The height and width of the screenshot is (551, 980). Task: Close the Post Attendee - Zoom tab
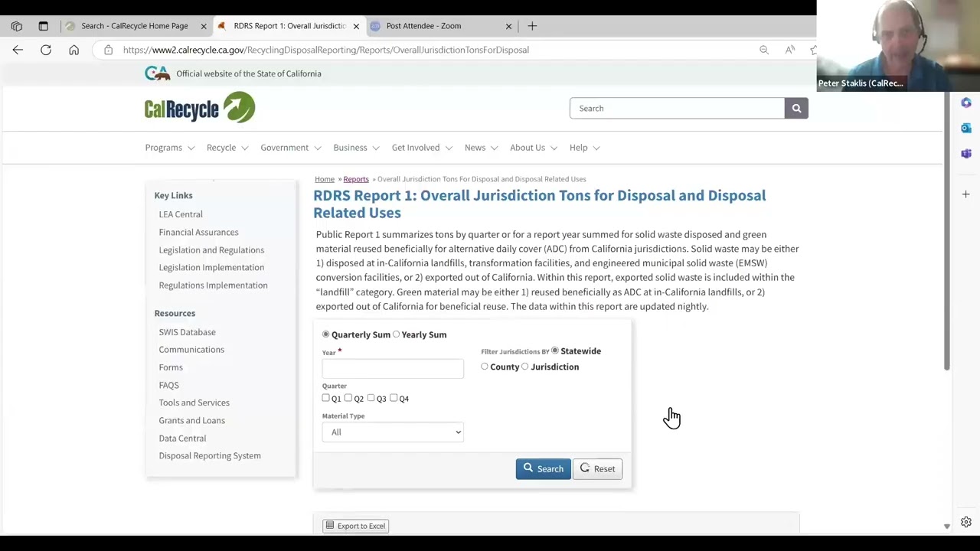pyautogui.click(x=508, y=26)
